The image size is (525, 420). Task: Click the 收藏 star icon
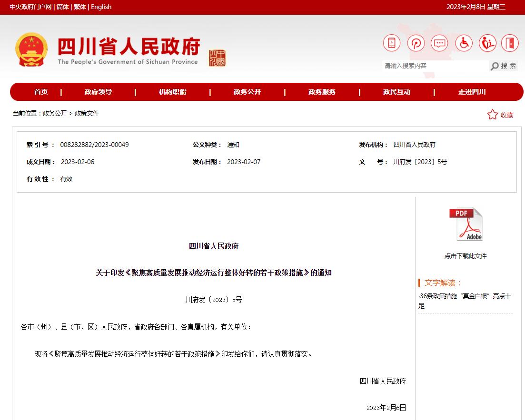pyautogui.click(x=492, y=115)
